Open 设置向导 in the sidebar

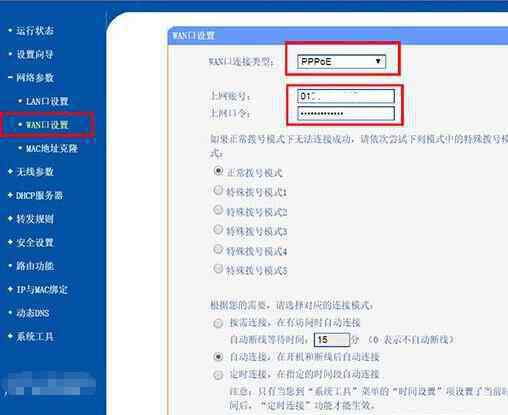point(35,54)
